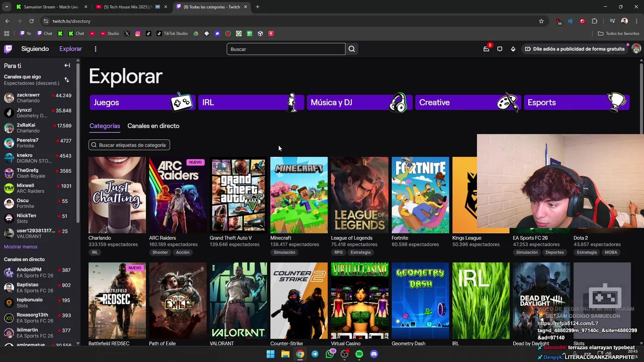This screenshot has height=362, width=644.
Task: Click the MOBA tag under Dota 2
Action: [611, 252]
